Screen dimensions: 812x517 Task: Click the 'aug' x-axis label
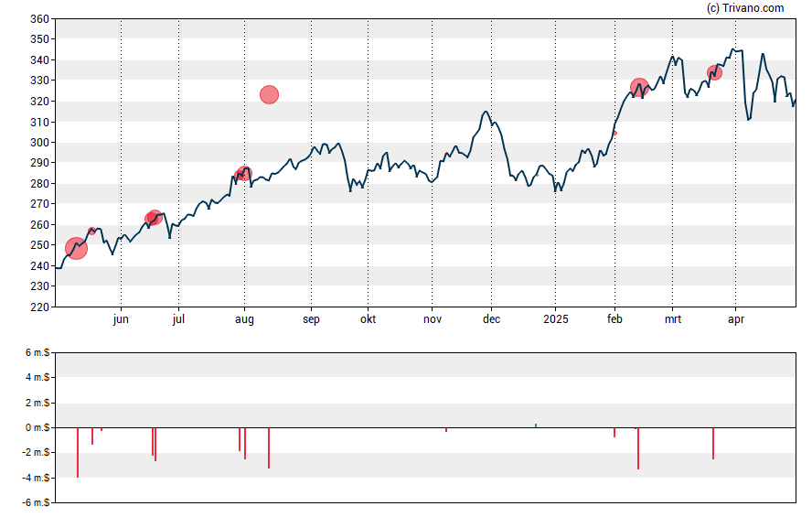click(x=244, y=320)
